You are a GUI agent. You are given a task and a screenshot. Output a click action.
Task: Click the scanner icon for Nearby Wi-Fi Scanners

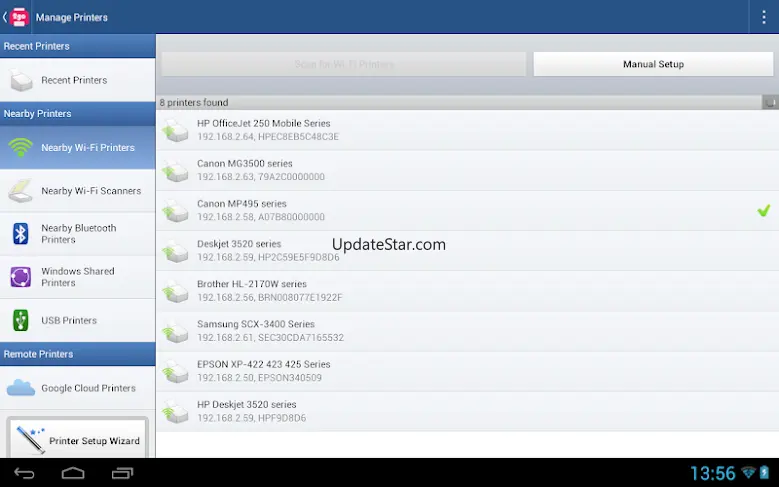coord(21,191)
